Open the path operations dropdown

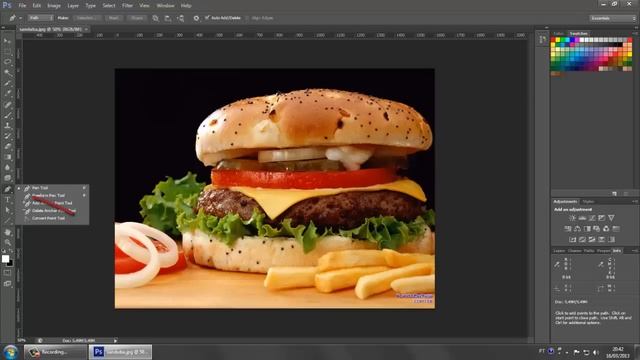156,18
